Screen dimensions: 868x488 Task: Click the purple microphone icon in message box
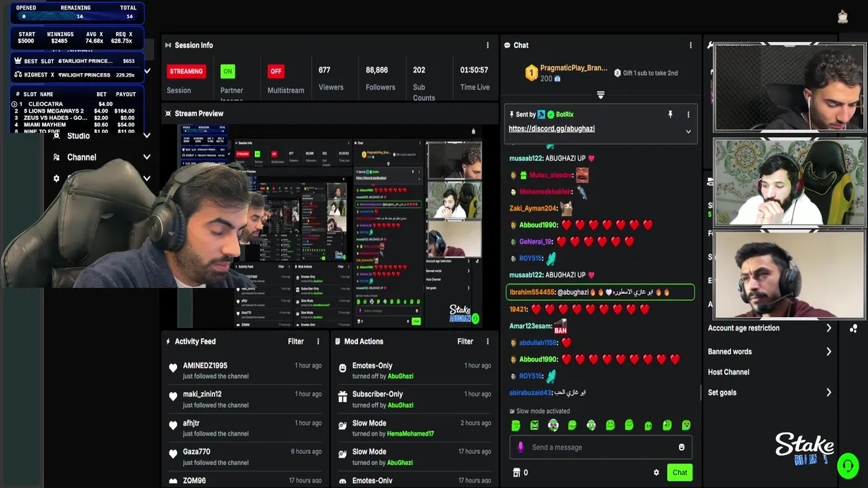click(x=521, y=447)
